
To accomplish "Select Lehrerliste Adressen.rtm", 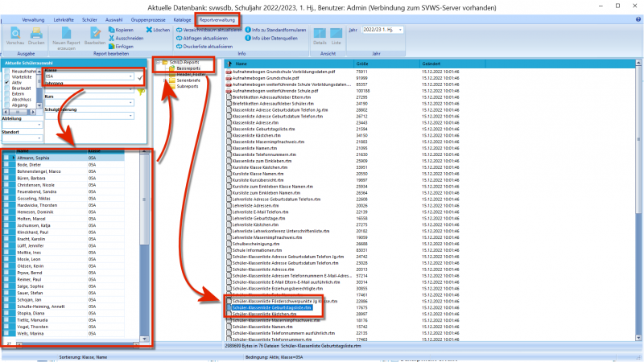I will [255, 206].
